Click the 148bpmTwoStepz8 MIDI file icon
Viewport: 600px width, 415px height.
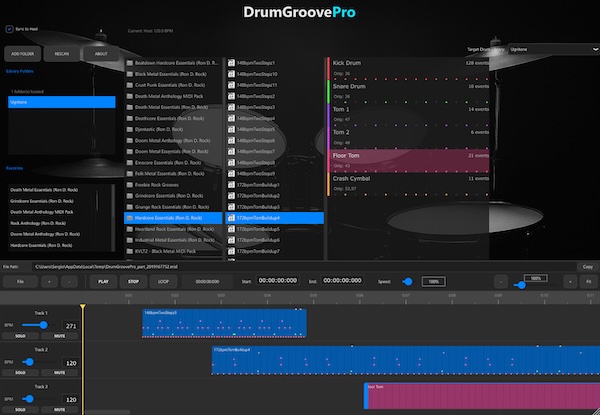click(x=231, y=163)
